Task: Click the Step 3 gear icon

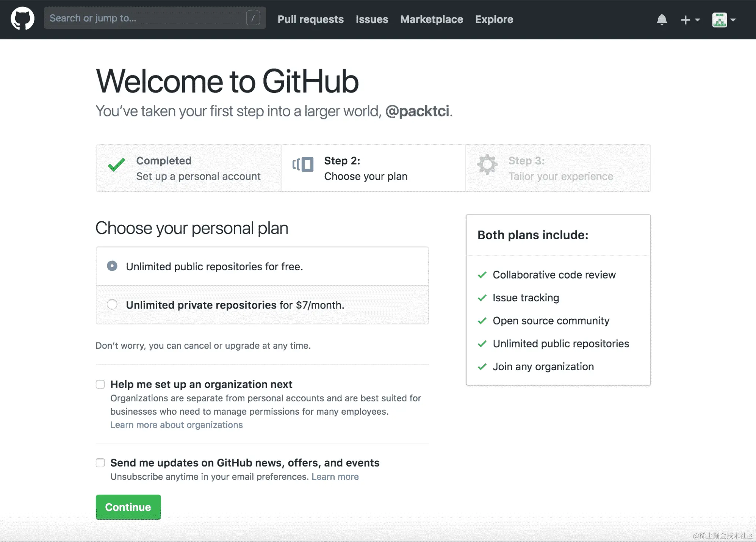Action: pyautogui.click(x=487, y=164)
